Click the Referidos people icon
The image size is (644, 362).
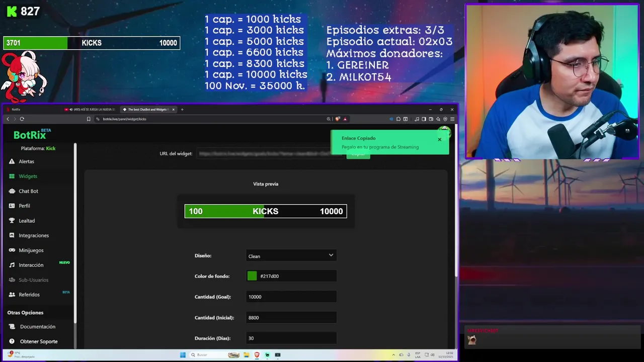pyautogui.click(x=12, y=295)
